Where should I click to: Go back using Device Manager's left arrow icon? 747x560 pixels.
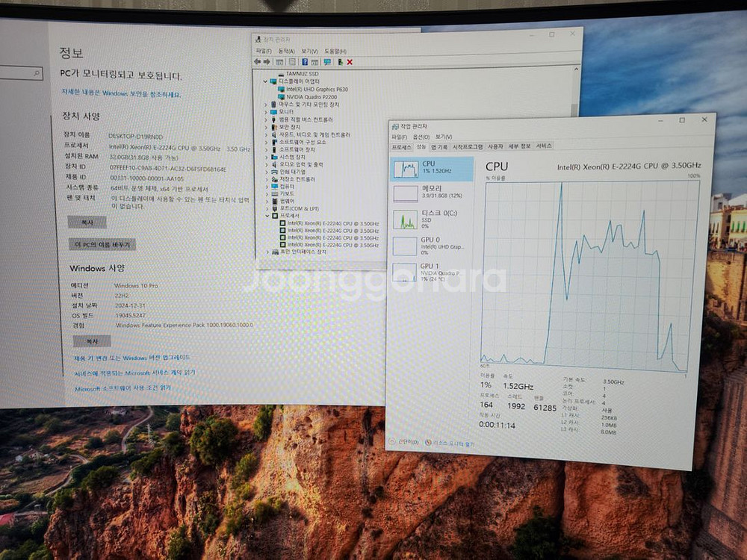258,62
